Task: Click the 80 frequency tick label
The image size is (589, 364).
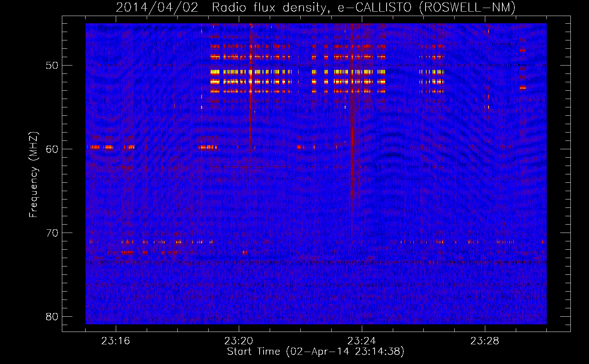Action: pos(52,317)
